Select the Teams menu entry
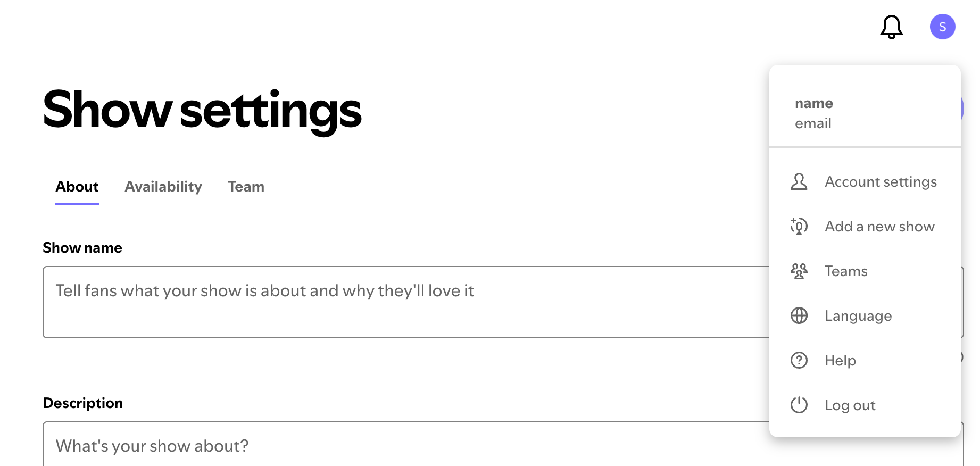Screen dimensions: 980x466 (x=846, y=271)
